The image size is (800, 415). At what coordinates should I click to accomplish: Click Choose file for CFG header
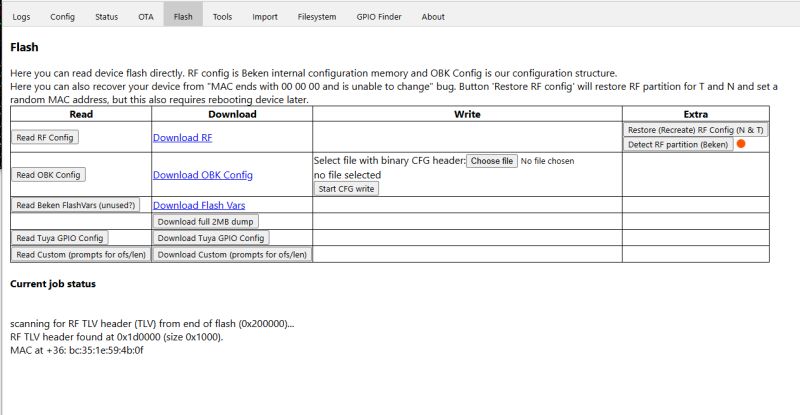(x=492, y=161)
